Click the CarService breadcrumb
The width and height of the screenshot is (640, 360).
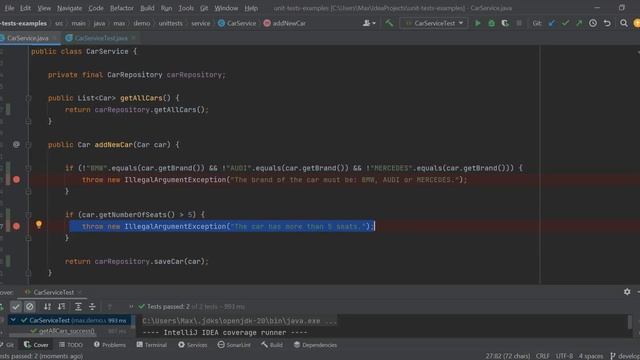pyautogui.click(x=237, y=23)
